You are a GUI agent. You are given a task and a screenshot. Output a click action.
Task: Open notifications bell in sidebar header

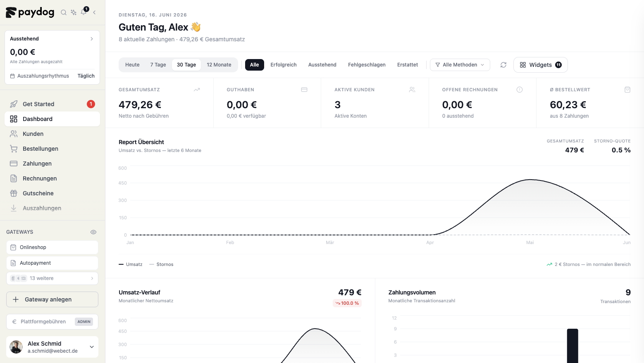pyautogui.click(x=84, y=12)
